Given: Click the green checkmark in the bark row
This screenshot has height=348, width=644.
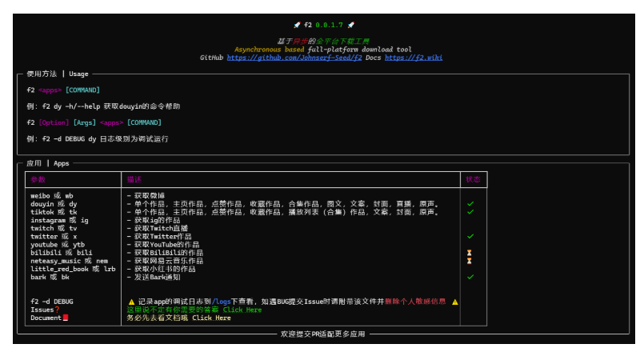Looking at the screenshot, I should tap(470, 277).
